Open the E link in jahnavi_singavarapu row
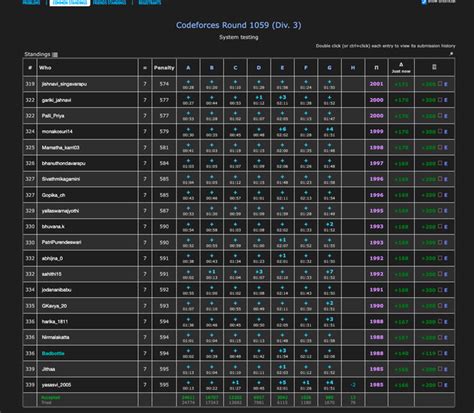The height and width of the screenshot is (413, 474). click(446, 84)
